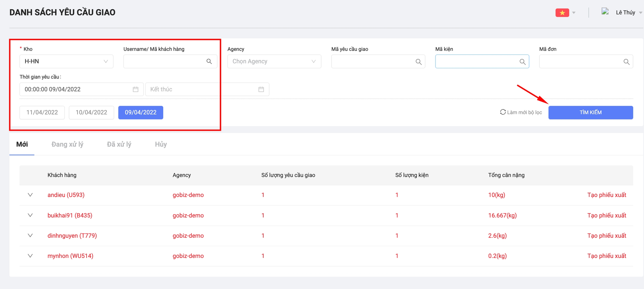Open calendar icon for start request time
The height and width of the screenshot is (289, 644).
tap(136, 89)
